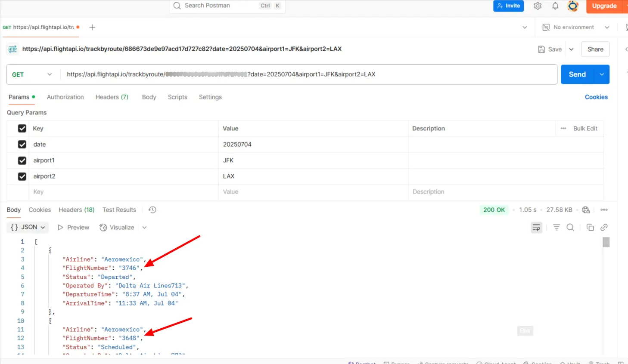Disable the airport1 parameter checkbox
This screenshot has width=628, height=364.
click(x=22, y=160)
